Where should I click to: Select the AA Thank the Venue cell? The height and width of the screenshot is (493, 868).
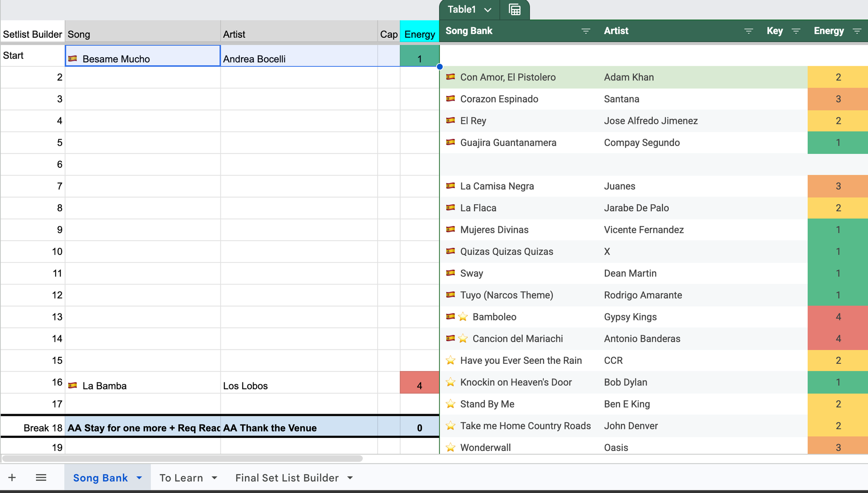(299, 427)
